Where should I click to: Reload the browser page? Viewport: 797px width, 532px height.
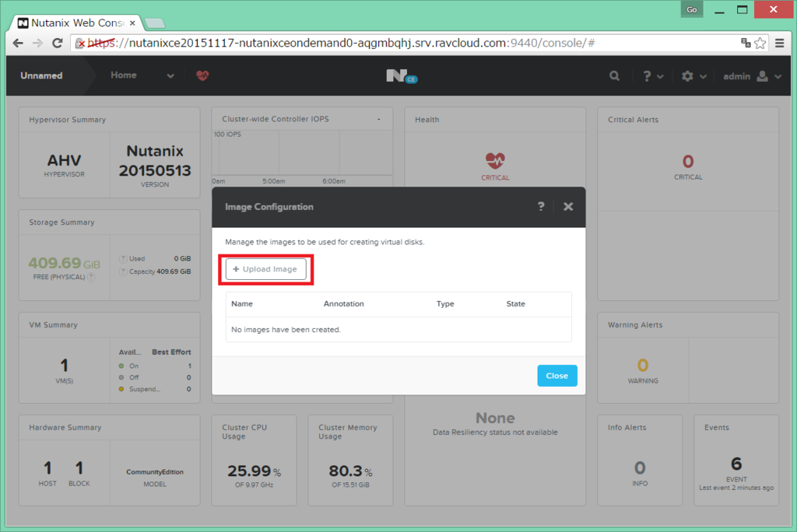tap(58, 44)
